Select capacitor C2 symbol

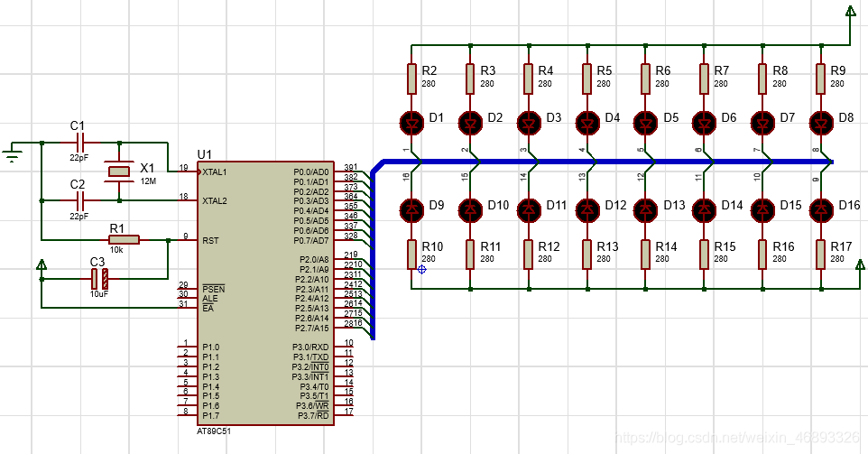click(x=81, y=200)
